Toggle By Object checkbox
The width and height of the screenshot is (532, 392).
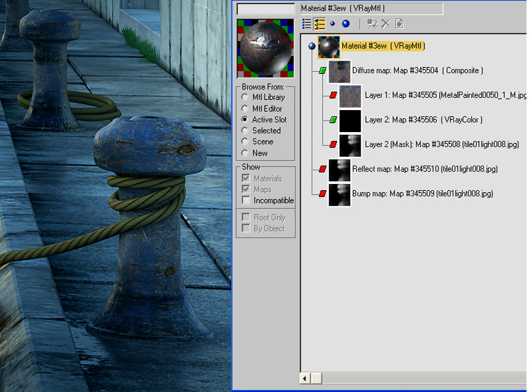tap(246, 228)
